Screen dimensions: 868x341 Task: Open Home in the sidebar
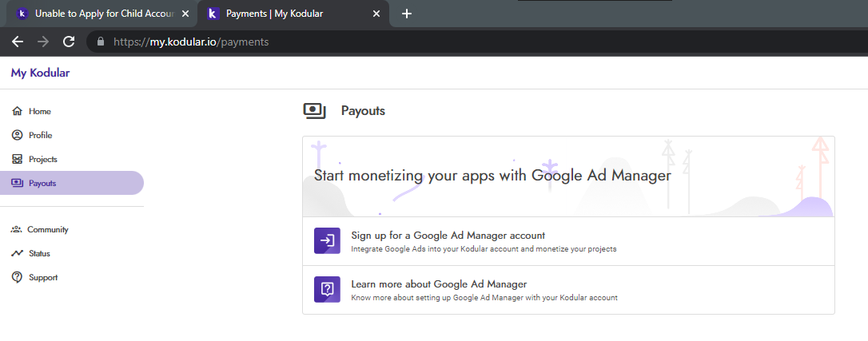tap(72, 111)
